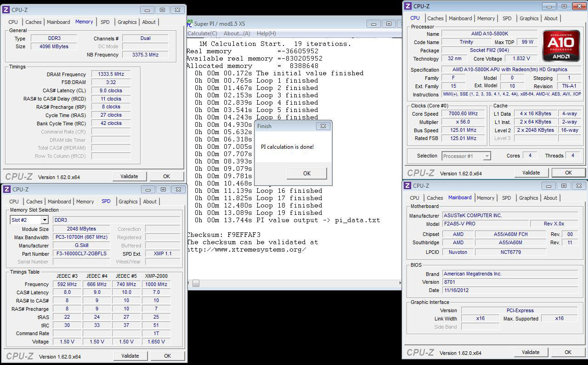The image size is (588, 365).
Task: Open the Help(H) menu in Super PI
Action: pos(266,34)
